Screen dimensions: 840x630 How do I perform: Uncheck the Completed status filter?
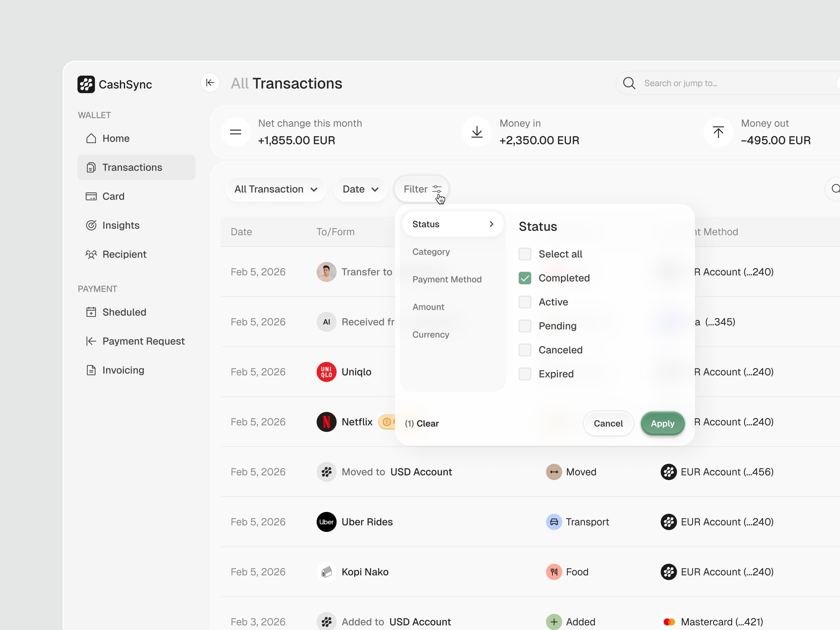[x=524, y=278]
